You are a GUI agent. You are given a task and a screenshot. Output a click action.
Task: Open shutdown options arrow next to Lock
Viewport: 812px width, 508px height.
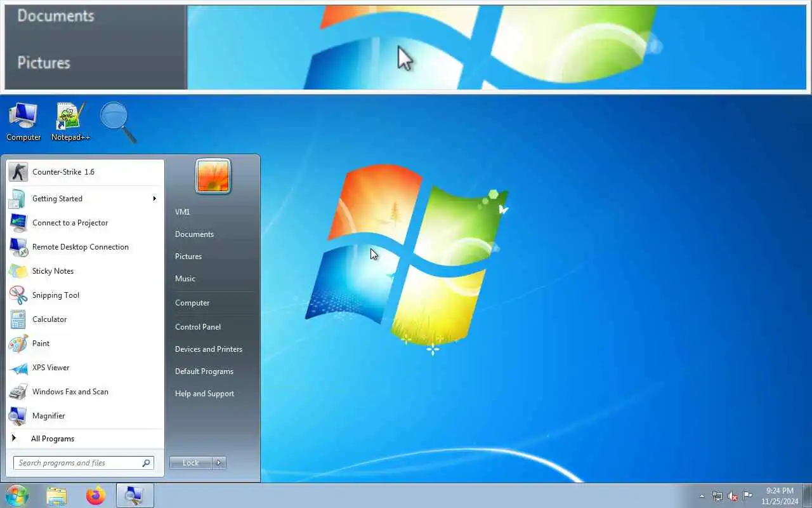click(x=219, y=463)
